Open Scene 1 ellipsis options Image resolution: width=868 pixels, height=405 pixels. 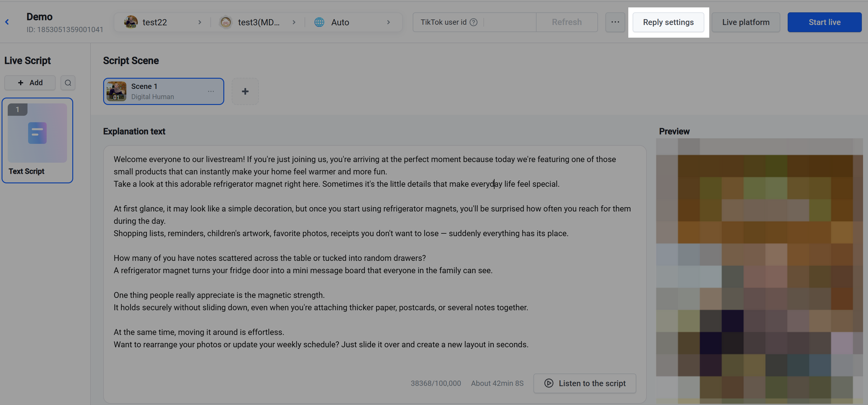(x=211, y=92)
